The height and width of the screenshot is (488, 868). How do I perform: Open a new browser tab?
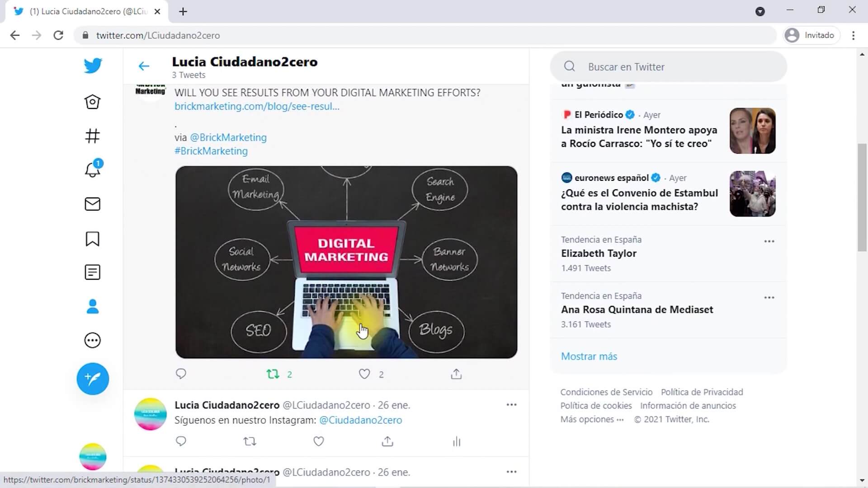click(183, 12)
